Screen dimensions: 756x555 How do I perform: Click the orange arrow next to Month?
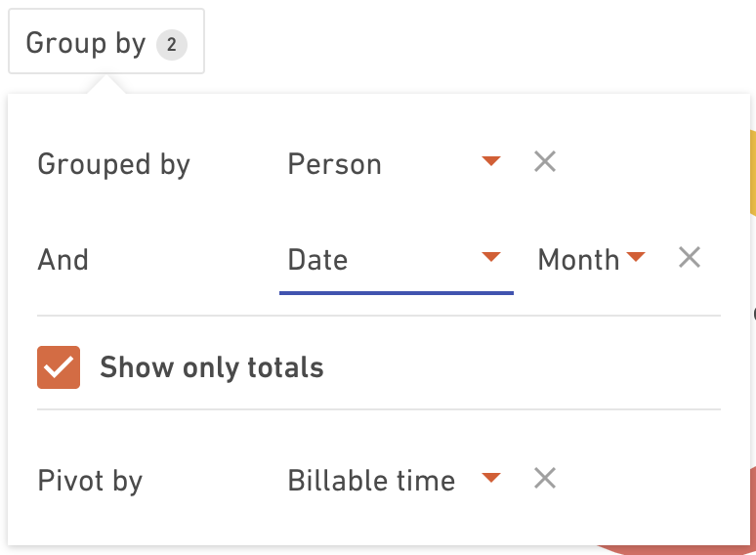point(636,257)
